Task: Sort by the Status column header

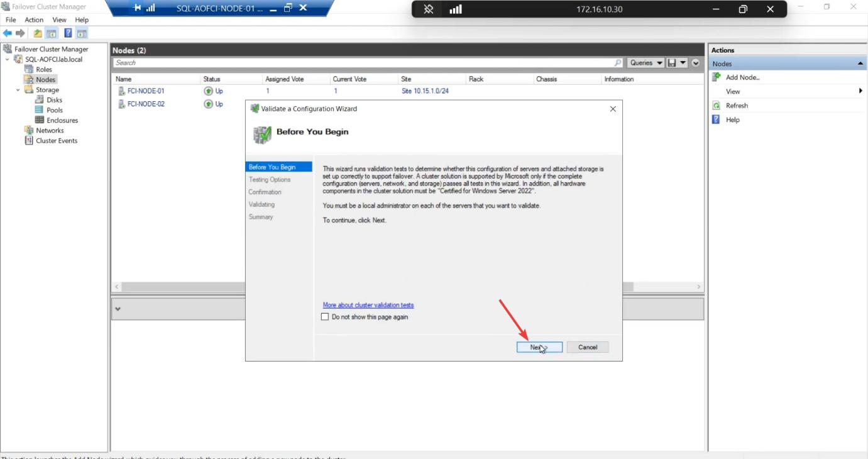Action: pyautogui.click(x=231, y=79)
